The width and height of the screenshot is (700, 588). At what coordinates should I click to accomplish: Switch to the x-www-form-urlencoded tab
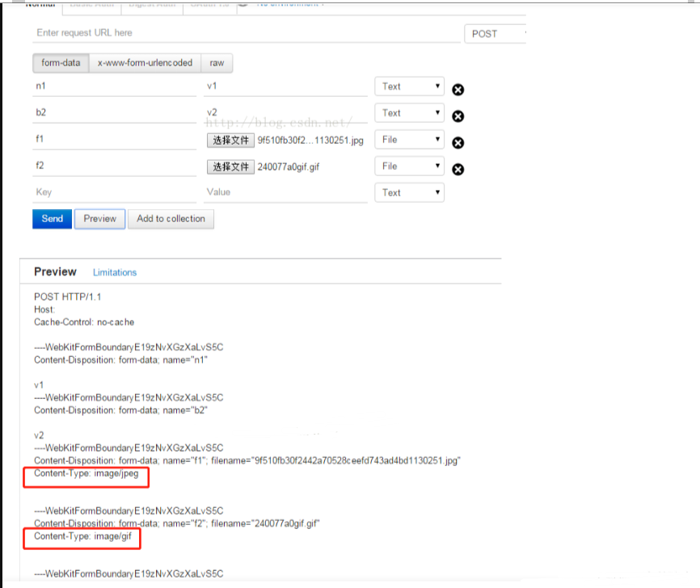(145, 63)
